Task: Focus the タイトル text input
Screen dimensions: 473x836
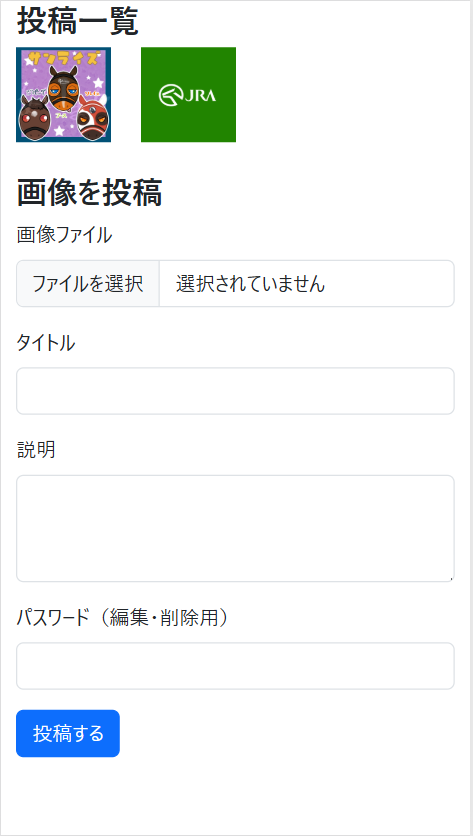Action: (235, 391)
